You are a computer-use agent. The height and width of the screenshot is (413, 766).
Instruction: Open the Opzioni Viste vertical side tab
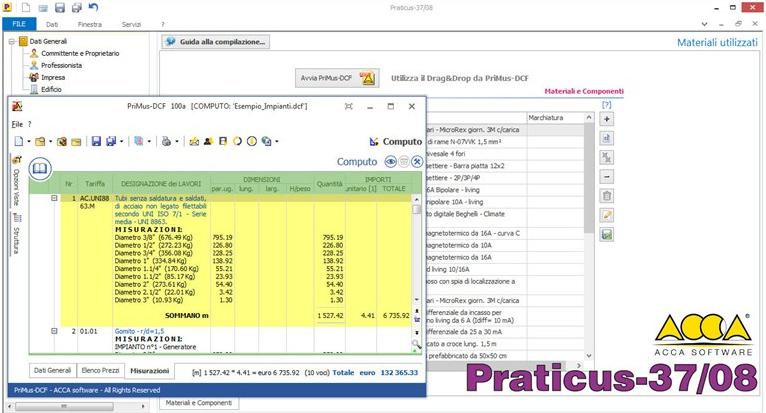click(x=16, y=183)
